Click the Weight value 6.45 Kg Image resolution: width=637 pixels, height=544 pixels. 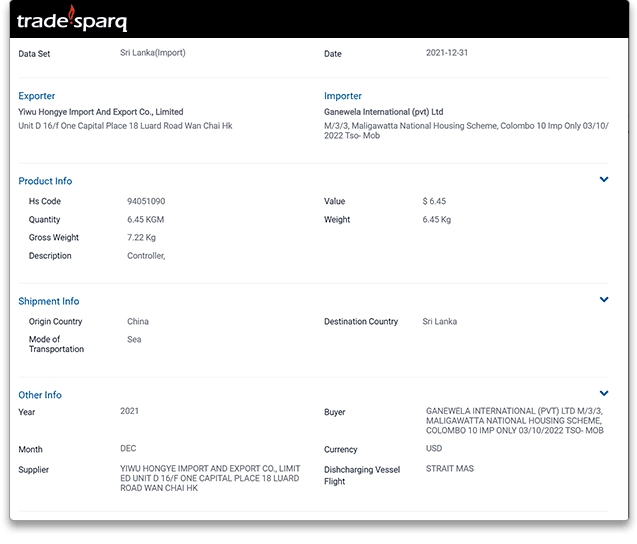(437, 219)
